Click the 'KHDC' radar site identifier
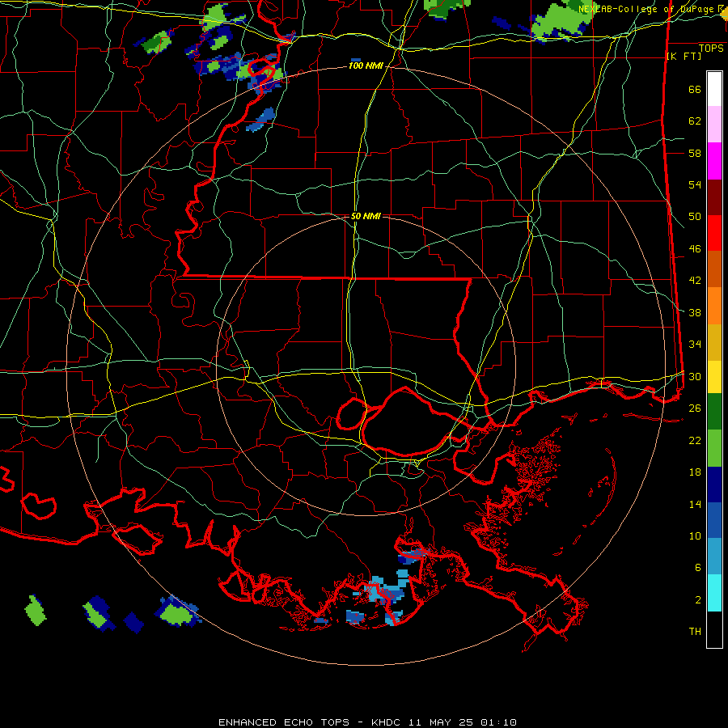The height and width of the screenshot is (728, 728). [387, 722]
